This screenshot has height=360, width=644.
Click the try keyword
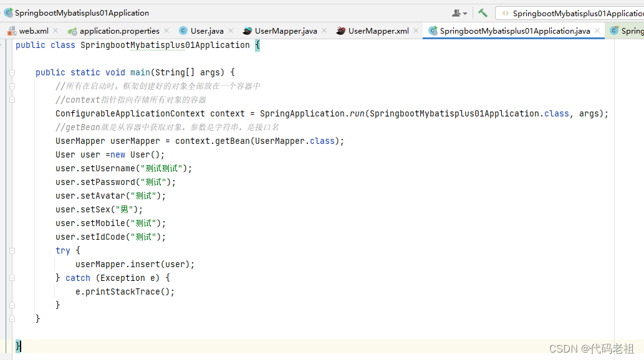coord(63,251)
